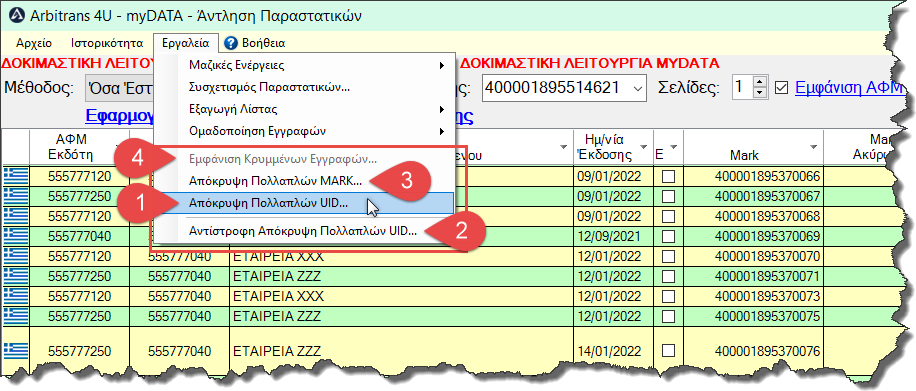Click the E column filter arrow
Viewport: 916px width, 391px height.
click(x=674, y=146)
